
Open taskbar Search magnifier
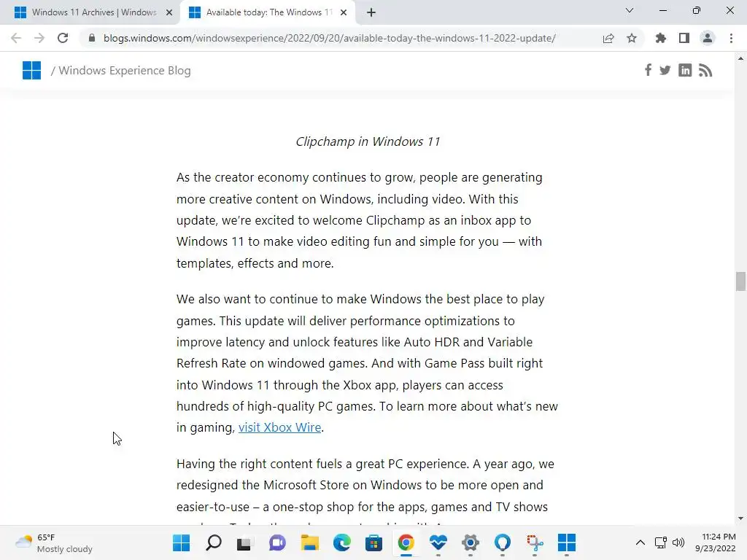(214, 542)
